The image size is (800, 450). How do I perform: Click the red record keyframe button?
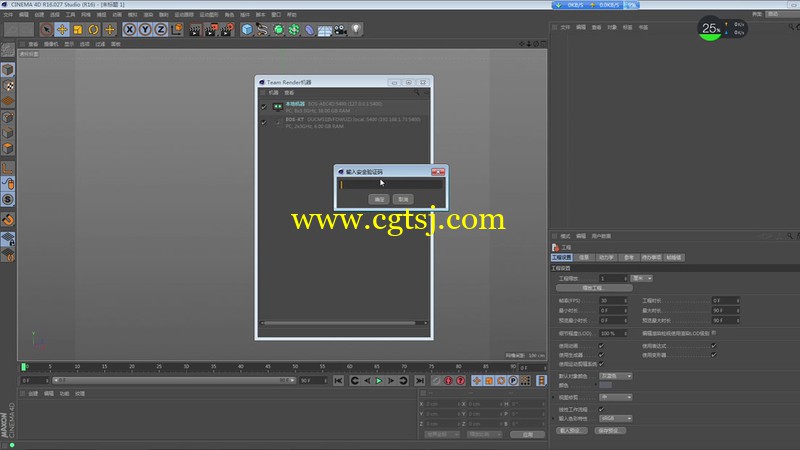click(448, 381)
